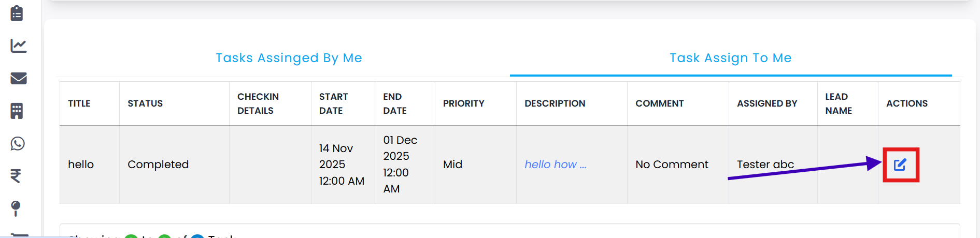Open the envelope mail sidebar icon
This screenshot has width=980, height=238.
pos(18,78)
